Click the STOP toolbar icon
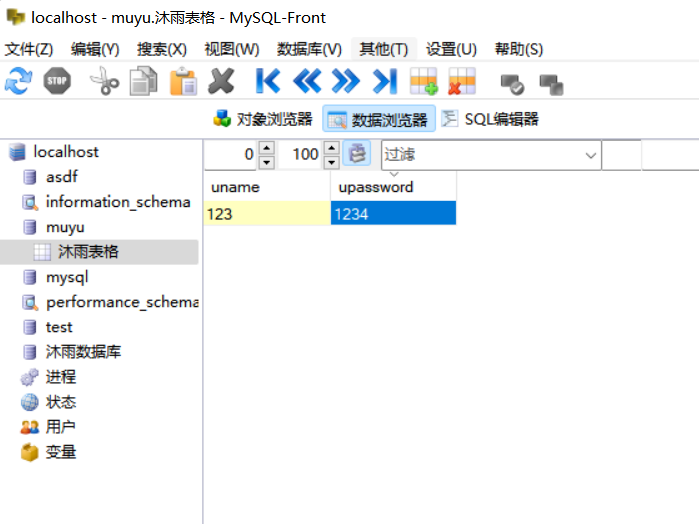The width and height of the screenshot is (699, 524). 57,81
